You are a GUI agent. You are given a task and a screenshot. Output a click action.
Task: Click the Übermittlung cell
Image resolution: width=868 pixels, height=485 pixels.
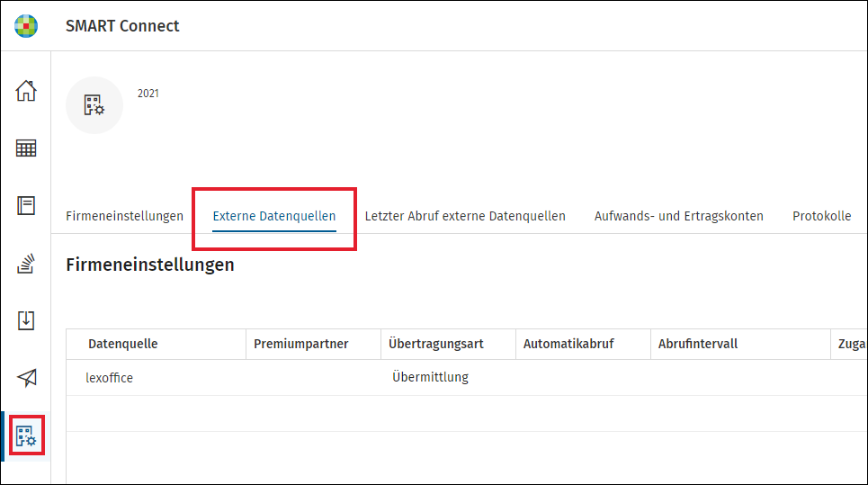[x=430, y=377]
